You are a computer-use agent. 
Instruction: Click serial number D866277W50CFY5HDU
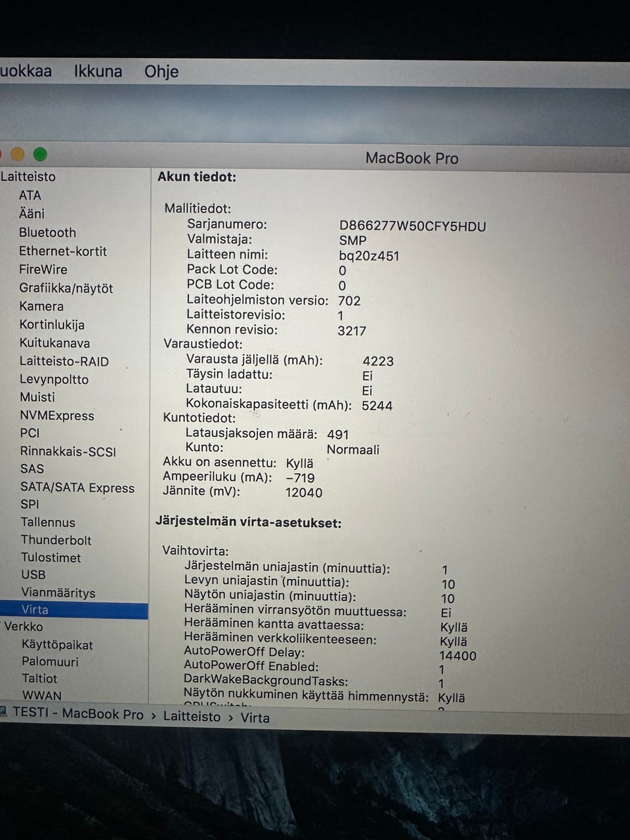[413, 226]
